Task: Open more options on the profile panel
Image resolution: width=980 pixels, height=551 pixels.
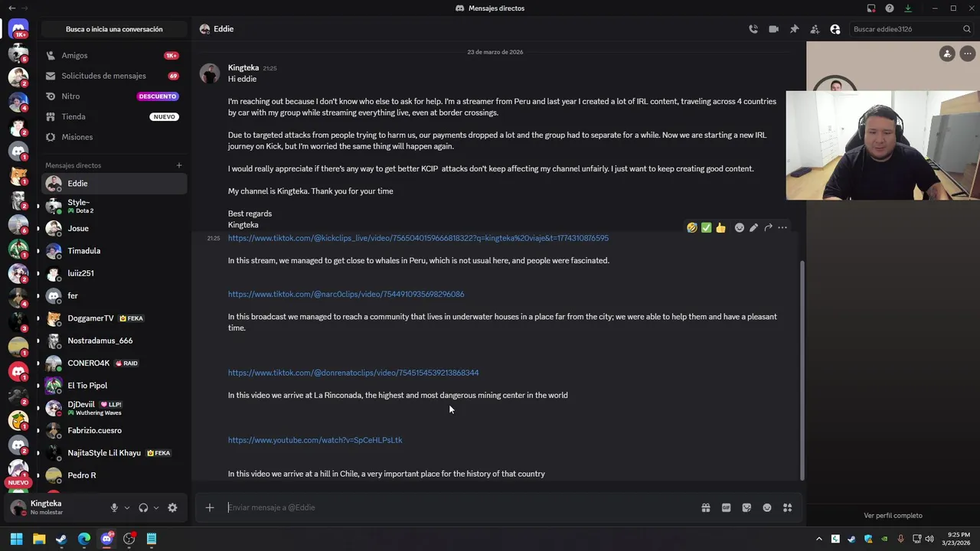Action: pos(968,54)
